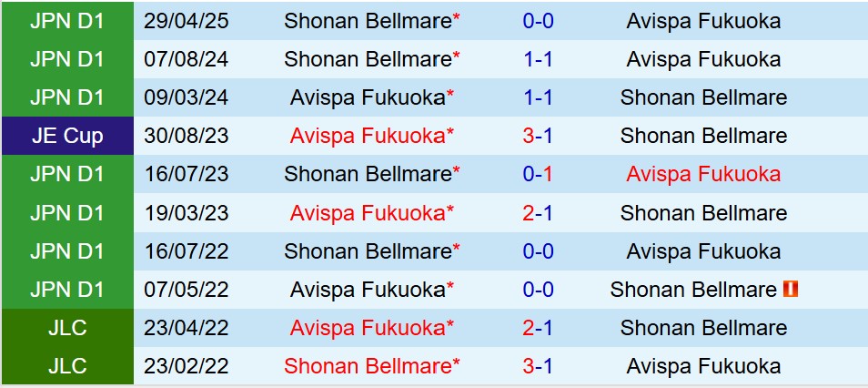Select the JPN D1 label on 29/04/25 row
Viewport: 868px width, 388px height.
tap(66, 21)
